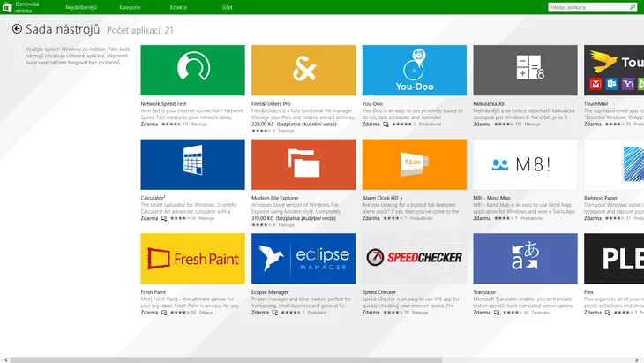Screen dimensions: 644x363
Task: Open Calculator² app tile
Action: click(192, 164)
